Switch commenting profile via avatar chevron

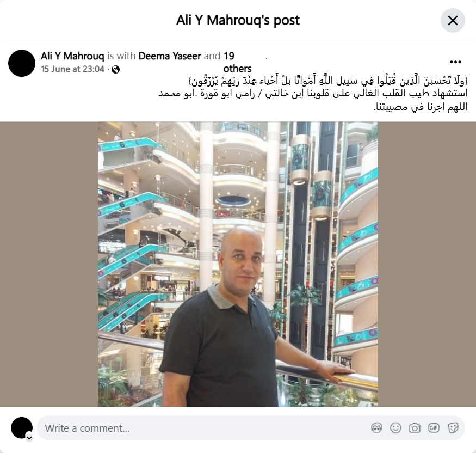(x=29, y=438)
